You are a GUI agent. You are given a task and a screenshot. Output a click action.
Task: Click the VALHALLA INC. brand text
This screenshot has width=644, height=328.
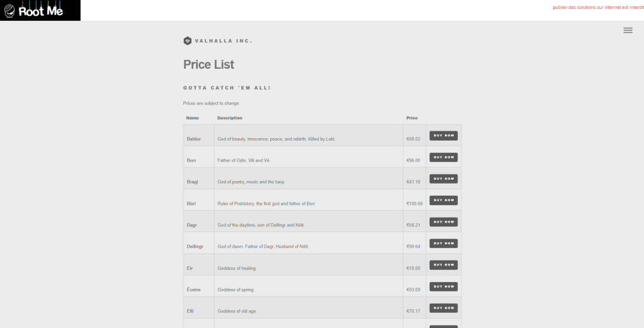click(x=223, y=41)
